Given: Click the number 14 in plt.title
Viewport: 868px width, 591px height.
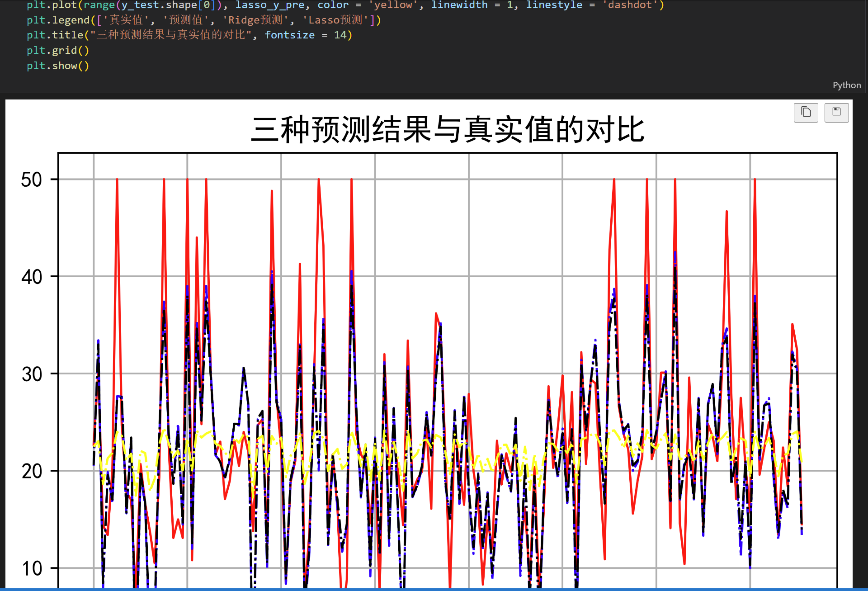Looking at the screenshot, I should tap(340, 35).
